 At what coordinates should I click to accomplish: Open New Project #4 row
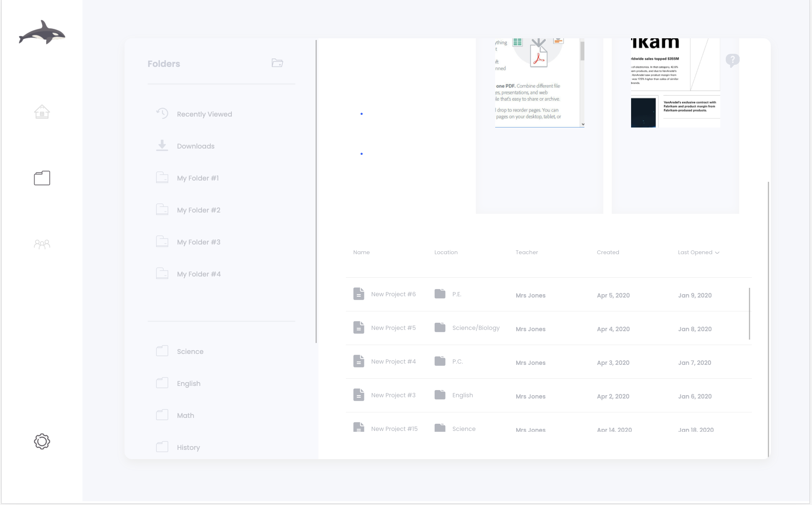[393, 361]
